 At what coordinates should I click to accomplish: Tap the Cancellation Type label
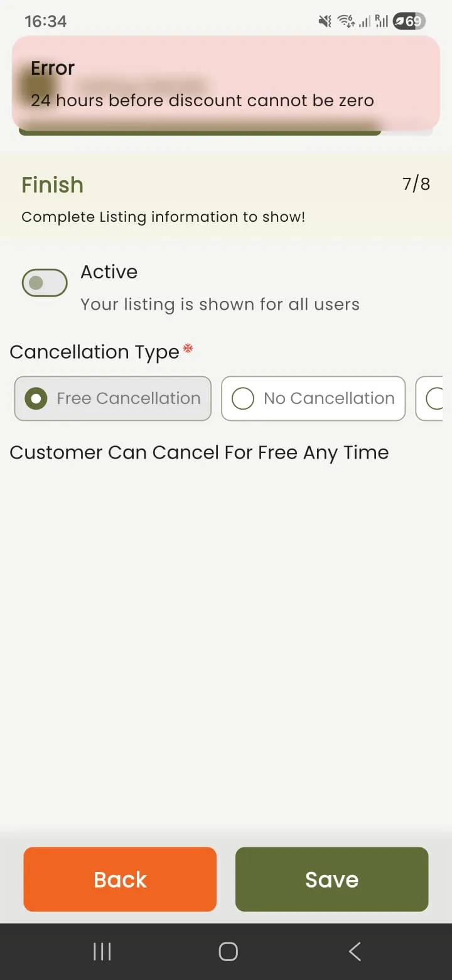94,352
